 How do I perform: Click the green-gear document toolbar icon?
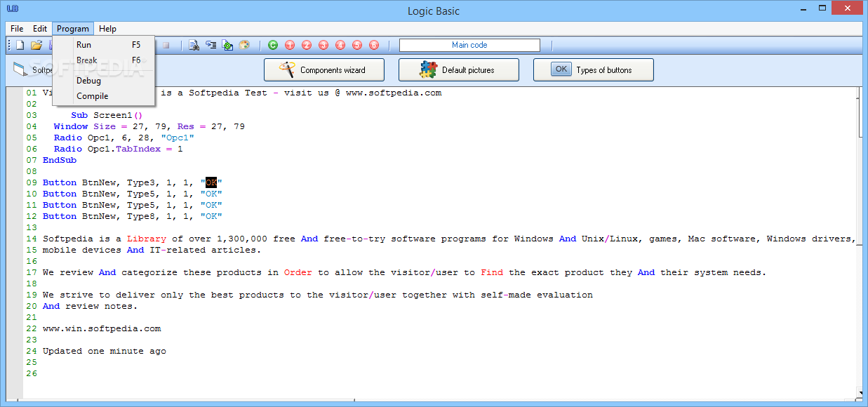tap(228, 45)
